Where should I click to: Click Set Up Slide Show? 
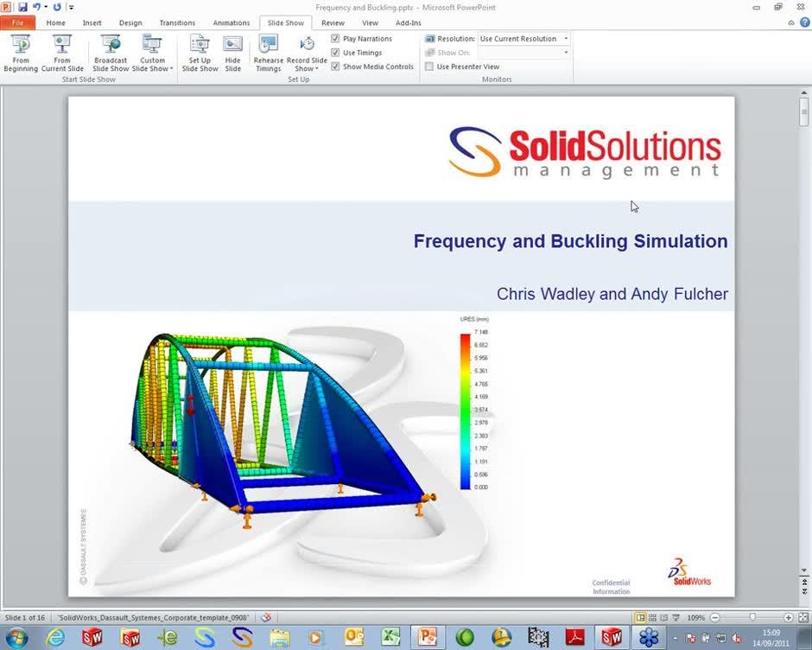tap(200, 52)
